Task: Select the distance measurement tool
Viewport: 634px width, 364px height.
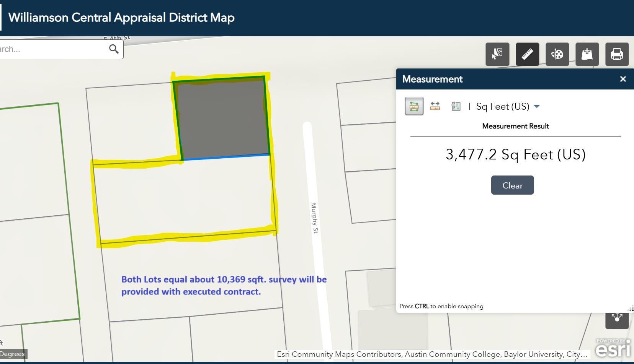Action: point(435,106)
